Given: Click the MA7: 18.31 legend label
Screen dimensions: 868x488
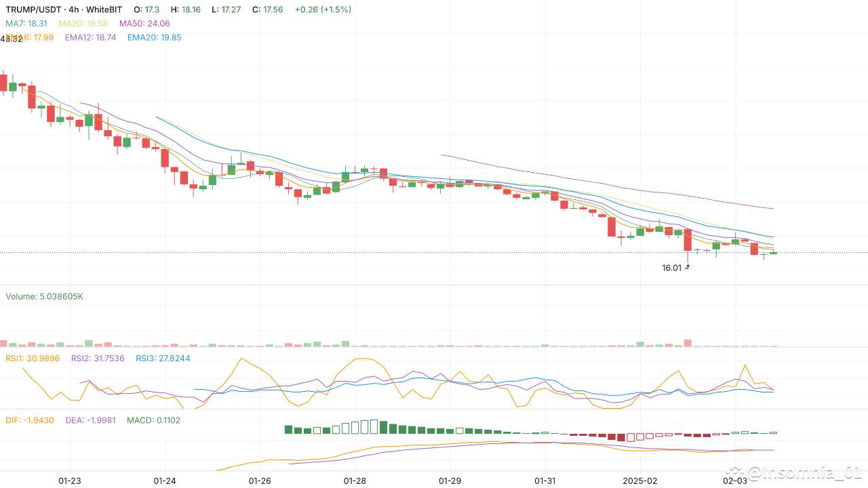Looking at the screenshot, I should click(x=26, y=24).
